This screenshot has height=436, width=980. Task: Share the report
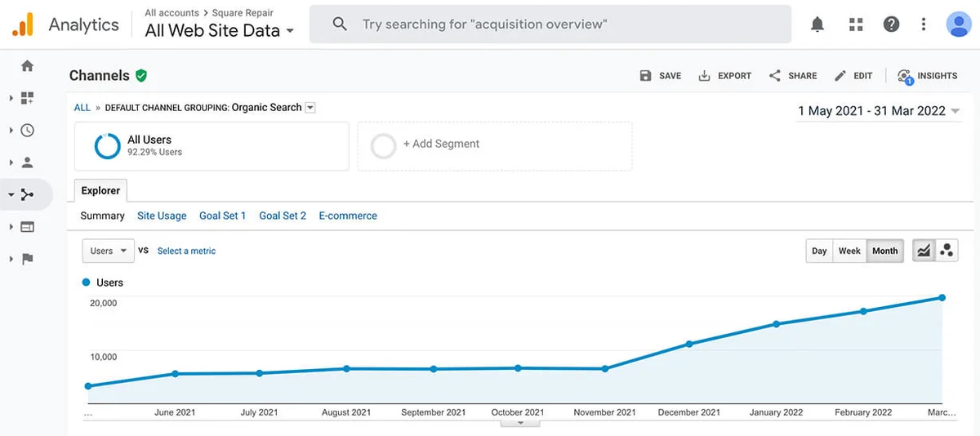793,75
